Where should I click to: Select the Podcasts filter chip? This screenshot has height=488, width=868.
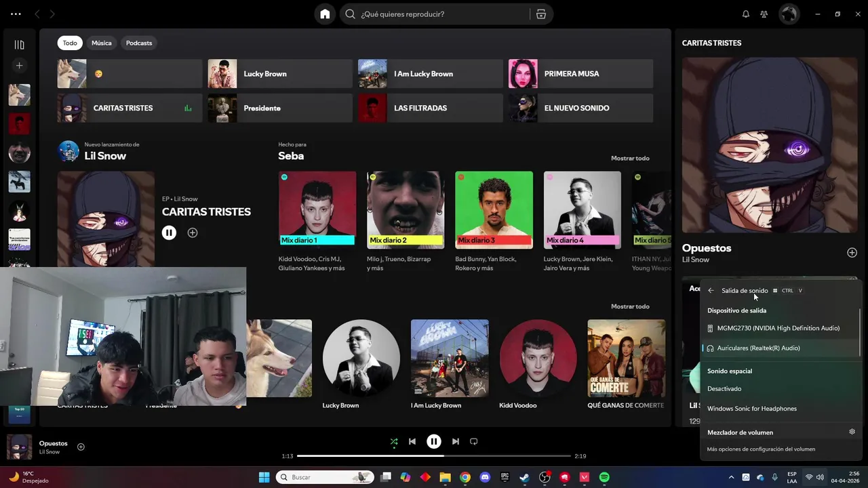[139, 43]
